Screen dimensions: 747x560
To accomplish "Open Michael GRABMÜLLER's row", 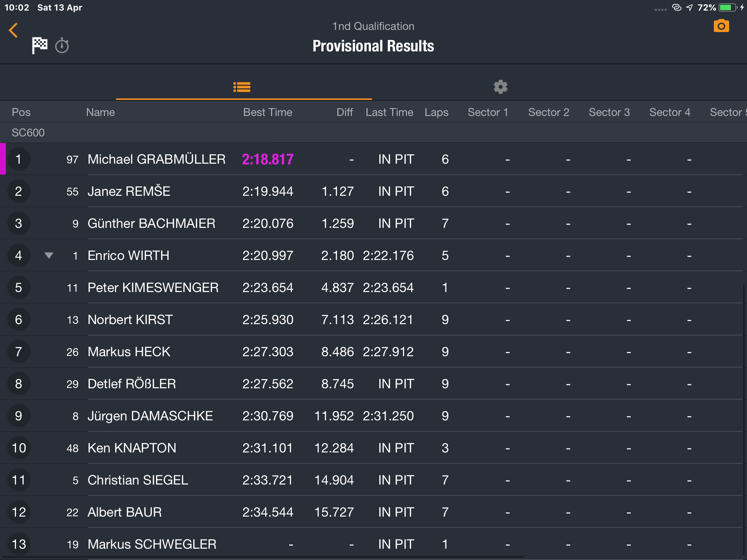I will (x=373, y=159).
